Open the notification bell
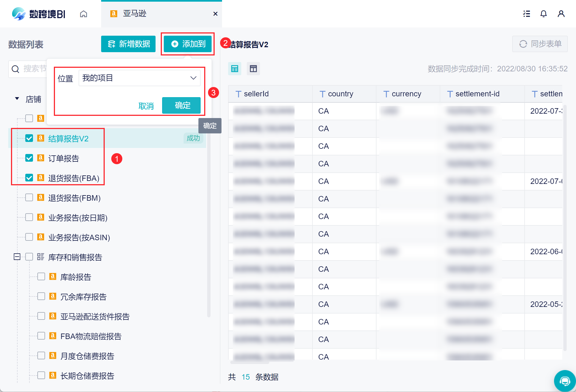Screen dimensions: 576x392 point(543,14)
